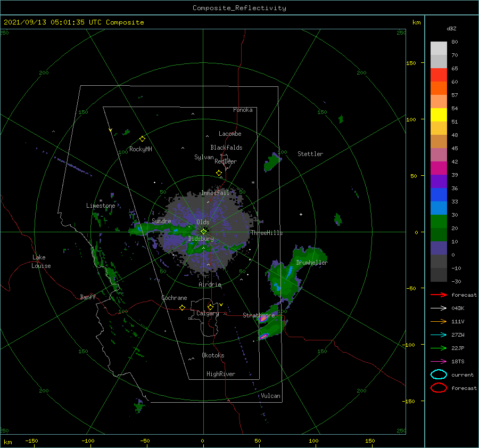
Task: Click the Didsbury label
Action: [201, 239]
